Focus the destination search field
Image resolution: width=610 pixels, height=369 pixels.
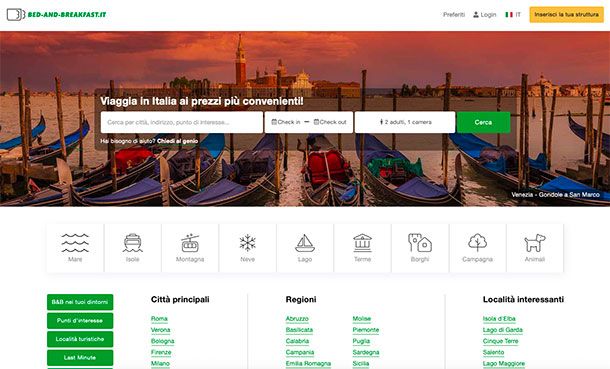(182, 122)
